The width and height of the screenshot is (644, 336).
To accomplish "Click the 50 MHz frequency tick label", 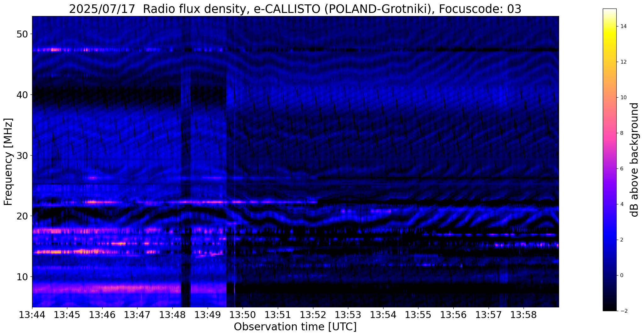I will (22, 34).
